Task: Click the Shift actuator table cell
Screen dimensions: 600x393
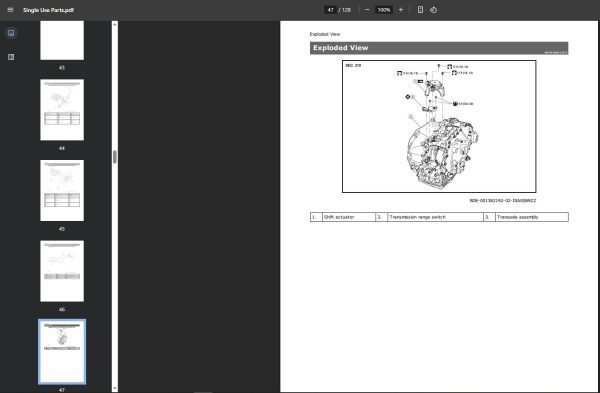Action: click(x=349, y=217)
